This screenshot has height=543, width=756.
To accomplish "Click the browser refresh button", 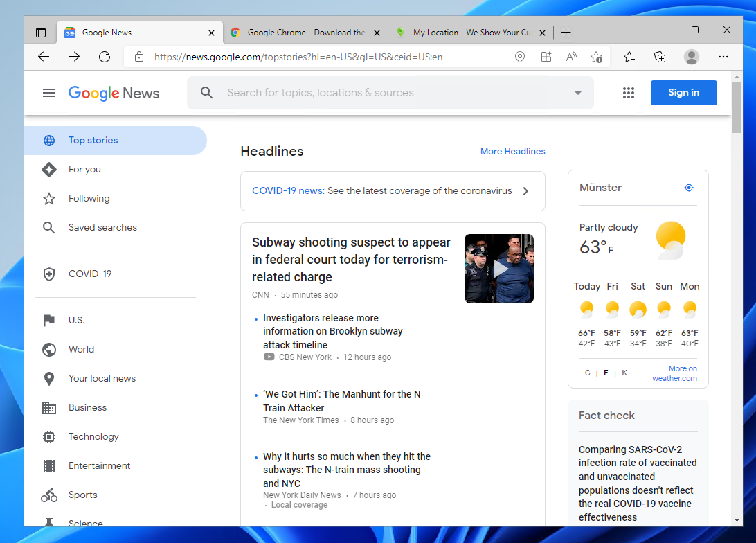I will (105, 57).
